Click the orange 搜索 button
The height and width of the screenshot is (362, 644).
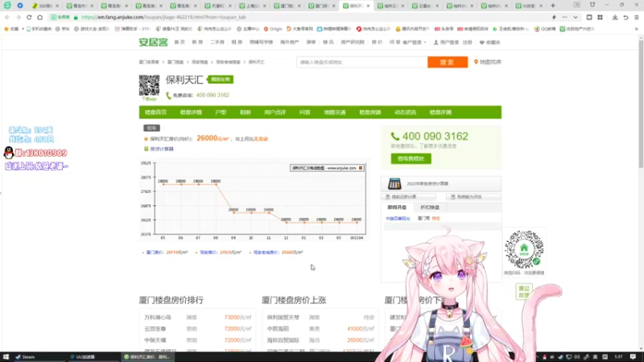point(448,62)
